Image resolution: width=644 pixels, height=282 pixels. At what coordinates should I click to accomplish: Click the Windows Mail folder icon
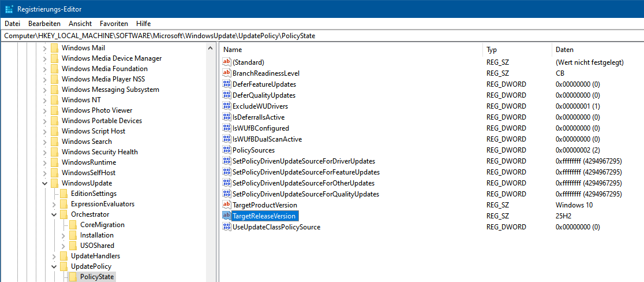55,48
